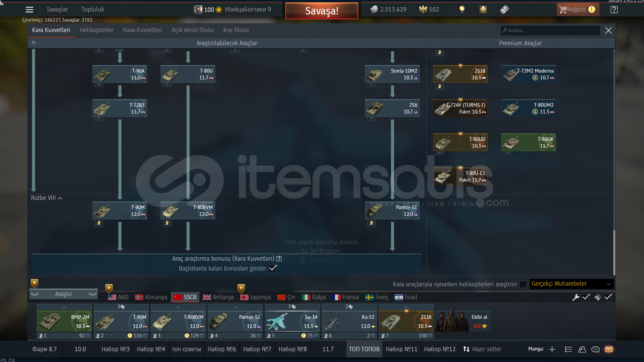Select the T-90A vehicle card
644x362 pixels.
point(120,74)
